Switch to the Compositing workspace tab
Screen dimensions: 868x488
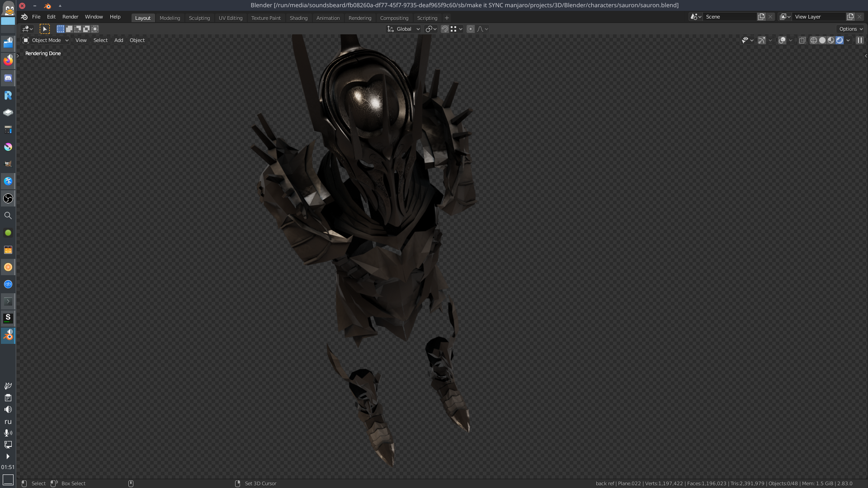point(394,18)
